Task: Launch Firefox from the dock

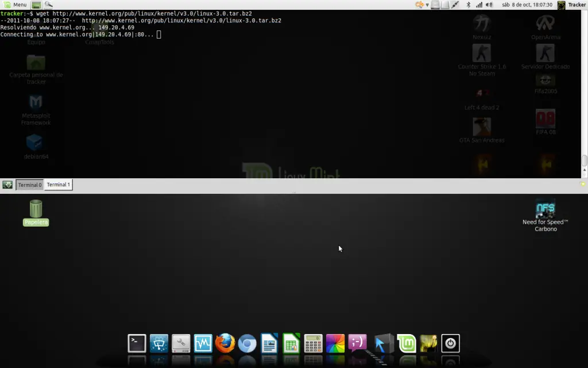Action: pos(225,343)
